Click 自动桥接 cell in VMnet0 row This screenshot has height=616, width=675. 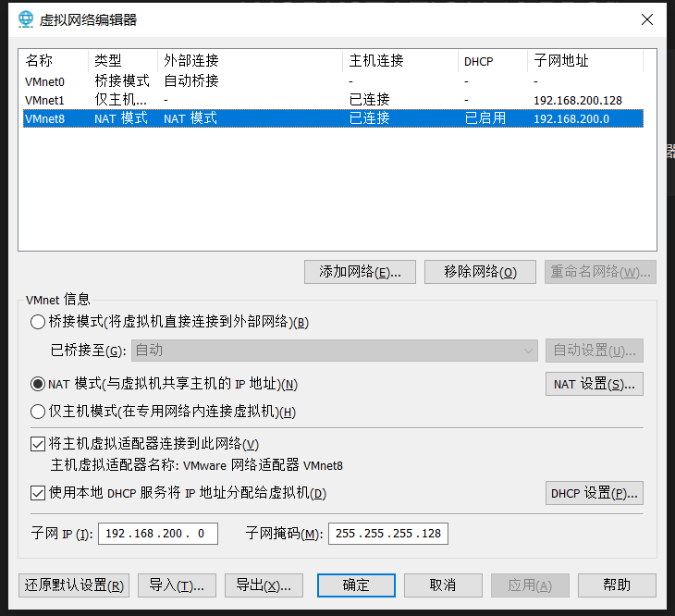(191, 80)
